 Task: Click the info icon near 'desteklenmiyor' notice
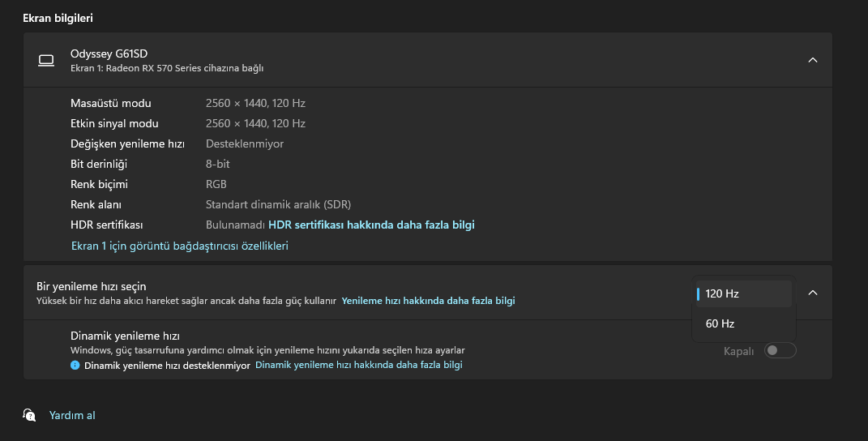point(75,366)
